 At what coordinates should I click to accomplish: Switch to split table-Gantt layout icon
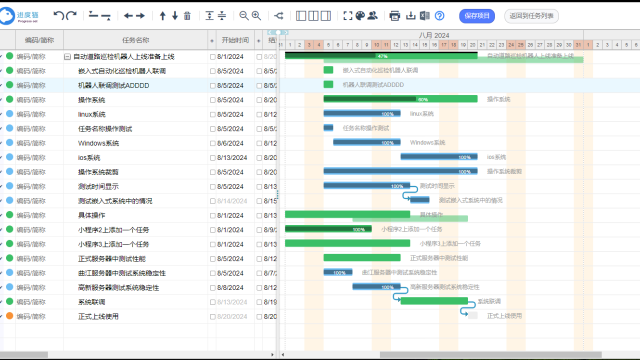point(313,16)
